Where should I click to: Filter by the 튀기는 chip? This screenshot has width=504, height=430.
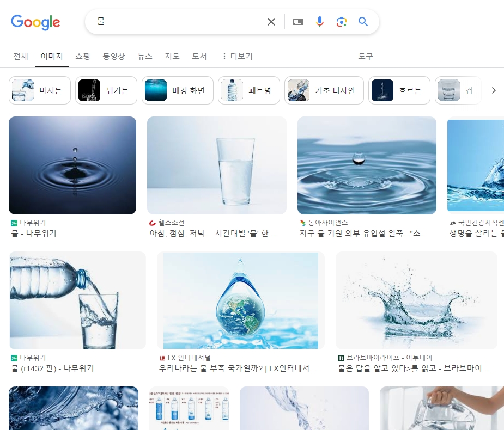[106, 90]
